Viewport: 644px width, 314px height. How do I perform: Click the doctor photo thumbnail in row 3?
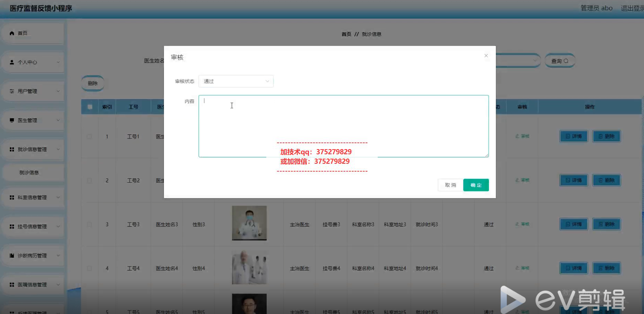click(x=249, y=223)
